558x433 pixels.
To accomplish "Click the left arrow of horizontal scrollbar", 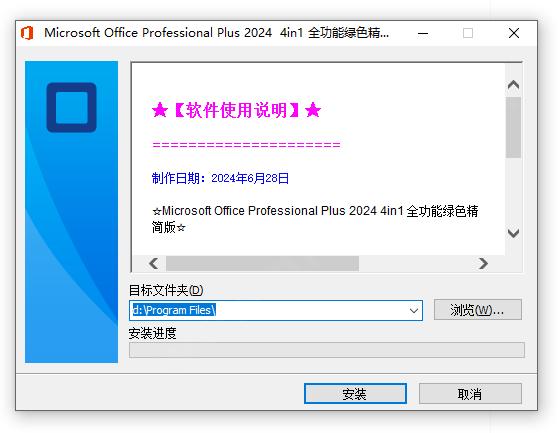I will 154,264.
